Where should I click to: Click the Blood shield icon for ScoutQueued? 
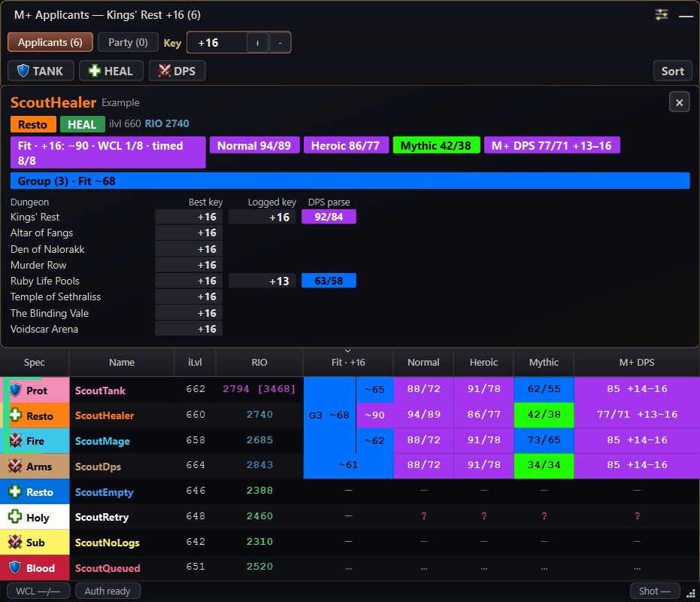click(15, 568)
